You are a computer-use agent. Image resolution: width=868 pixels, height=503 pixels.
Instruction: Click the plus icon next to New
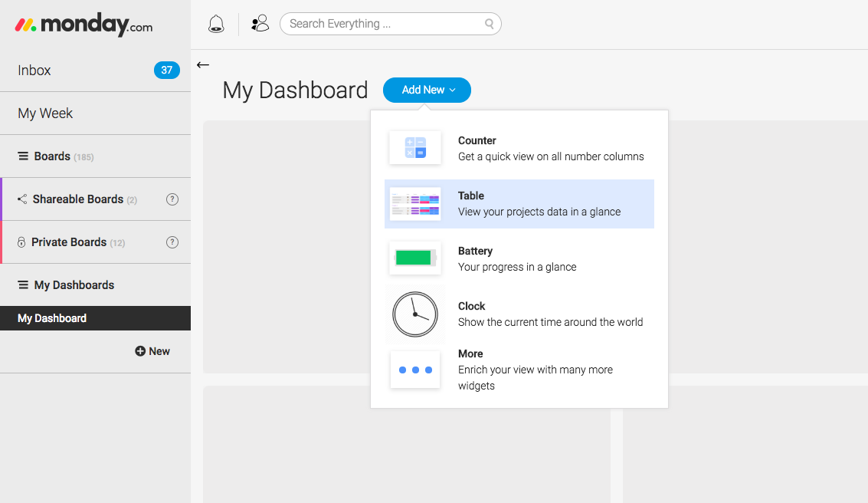coord(140,351)
